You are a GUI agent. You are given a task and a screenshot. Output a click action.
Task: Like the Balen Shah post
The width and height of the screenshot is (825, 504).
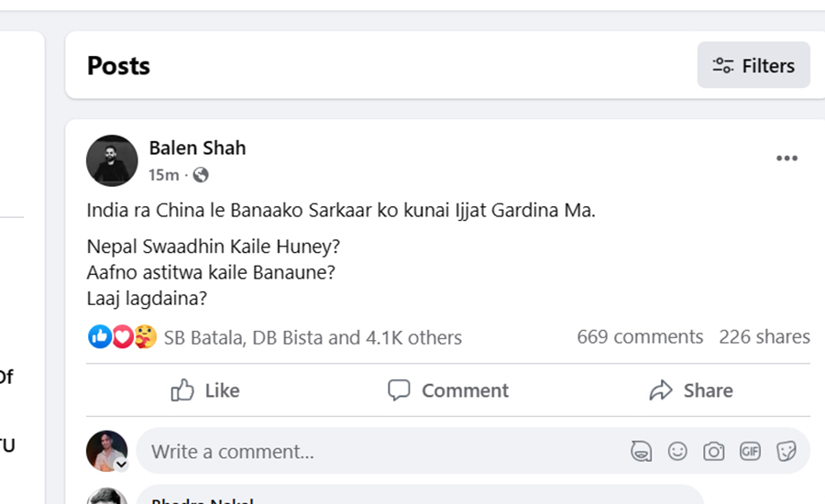[205, 390]
